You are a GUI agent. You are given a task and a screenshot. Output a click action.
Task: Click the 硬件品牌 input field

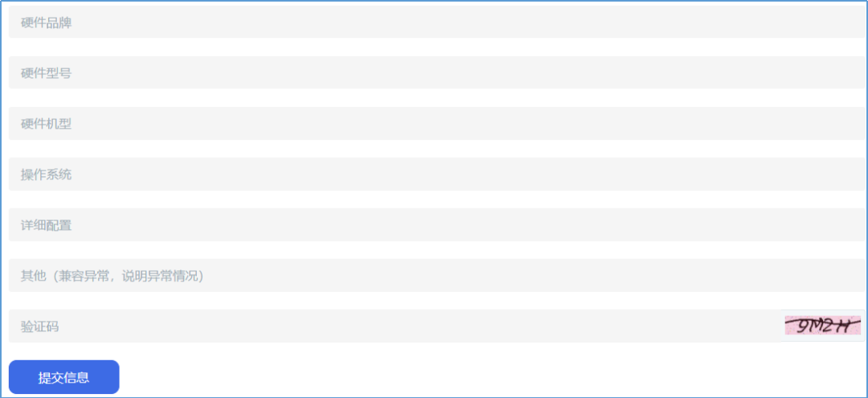click(434, 23)
